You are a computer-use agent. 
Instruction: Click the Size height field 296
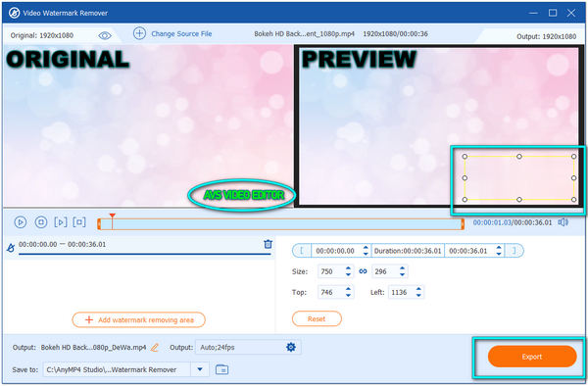coord(384,271)
